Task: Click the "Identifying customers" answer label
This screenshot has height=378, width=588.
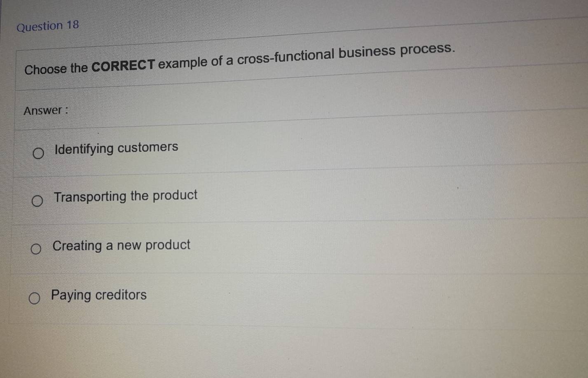Action: point(116,148)
